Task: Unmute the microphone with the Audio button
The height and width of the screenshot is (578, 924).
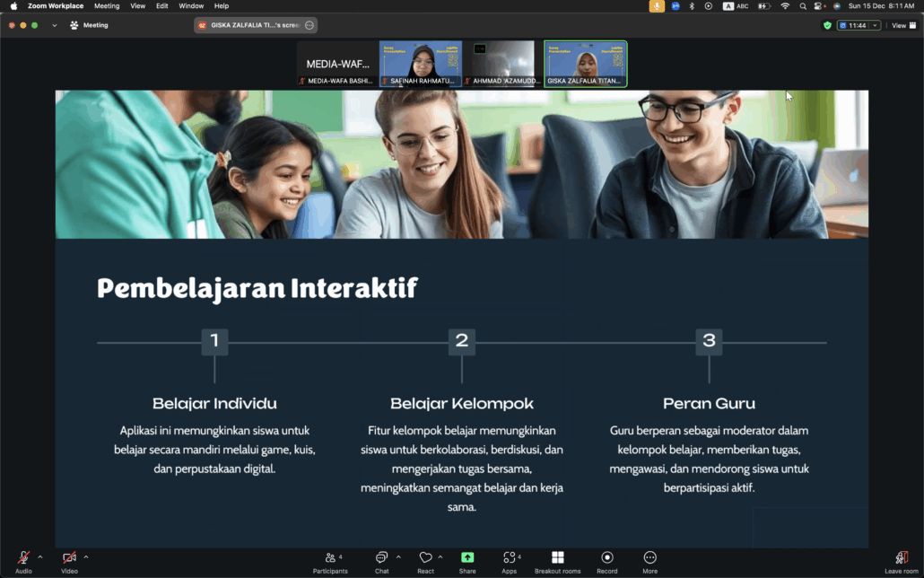Action: click(x=23, y=562)
